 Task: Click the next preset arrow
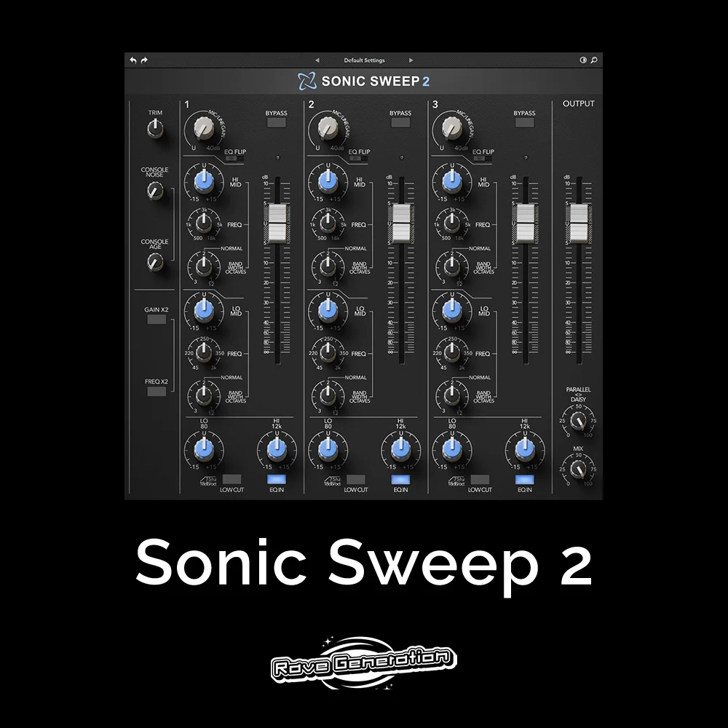412,60
